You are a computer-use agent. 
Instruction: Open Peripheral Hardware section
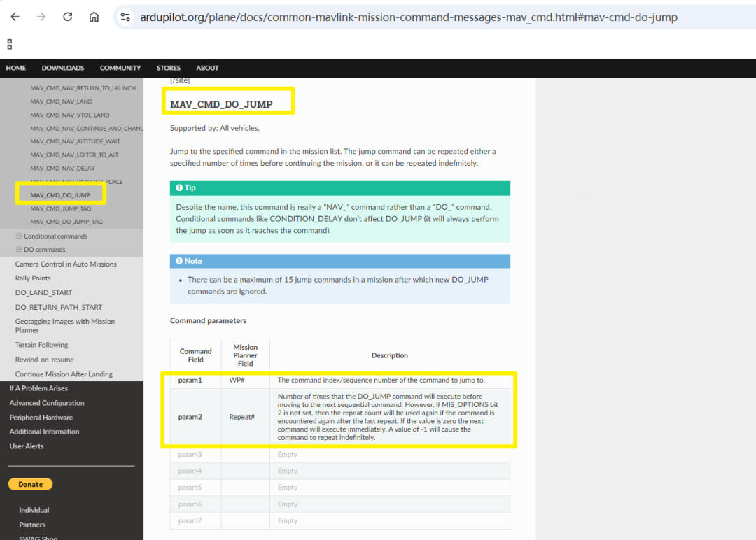point(41,417)
